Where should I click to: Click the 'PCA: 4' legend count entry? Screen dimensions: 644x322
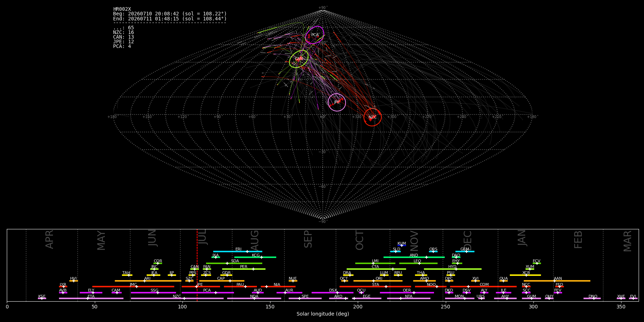click(x=122, y=47)
